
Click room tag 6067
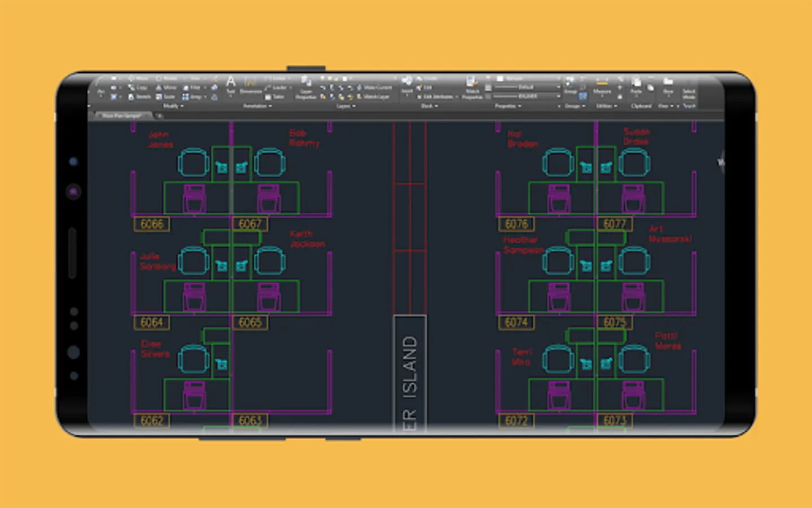coord(250,224)
